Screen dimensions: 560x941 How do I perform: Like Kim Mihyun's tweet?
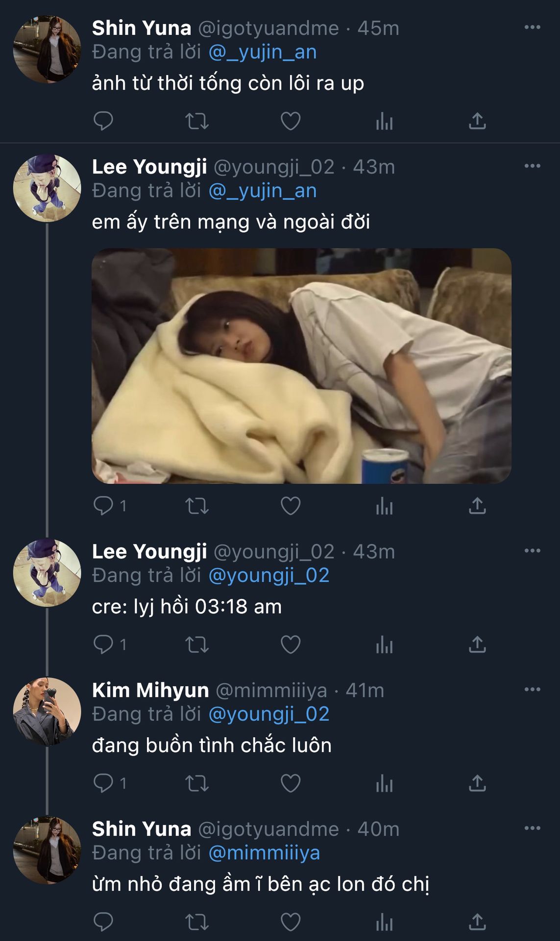pos(290,783)
